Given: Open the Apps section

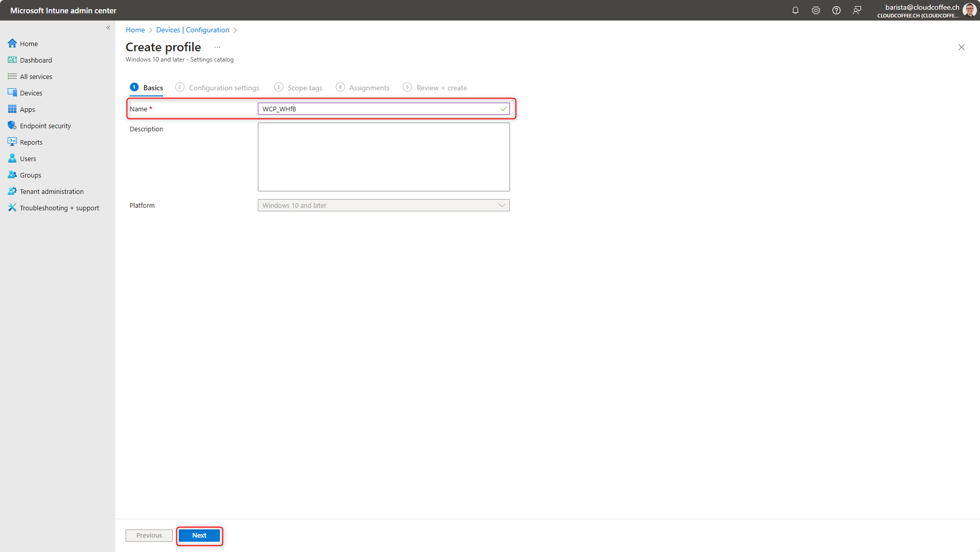Looking at the screenshot, I should coord(27,109).
